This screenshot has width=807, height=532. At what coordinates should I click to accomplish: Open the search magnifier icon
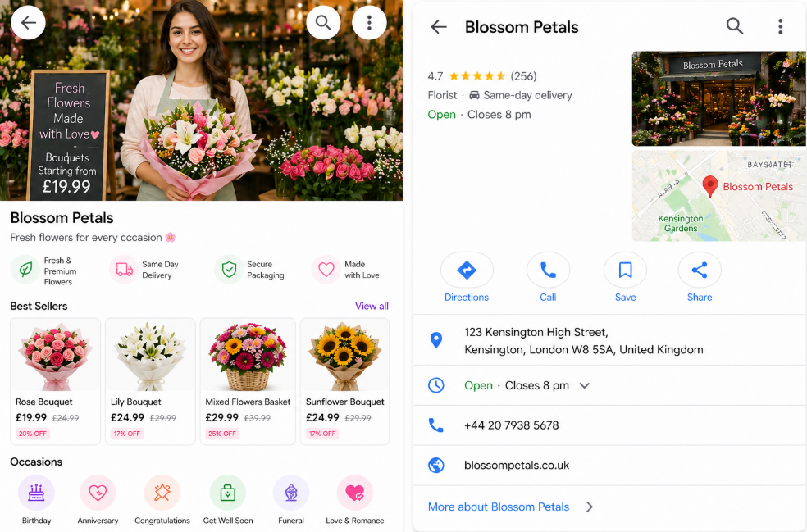(734, 25)
